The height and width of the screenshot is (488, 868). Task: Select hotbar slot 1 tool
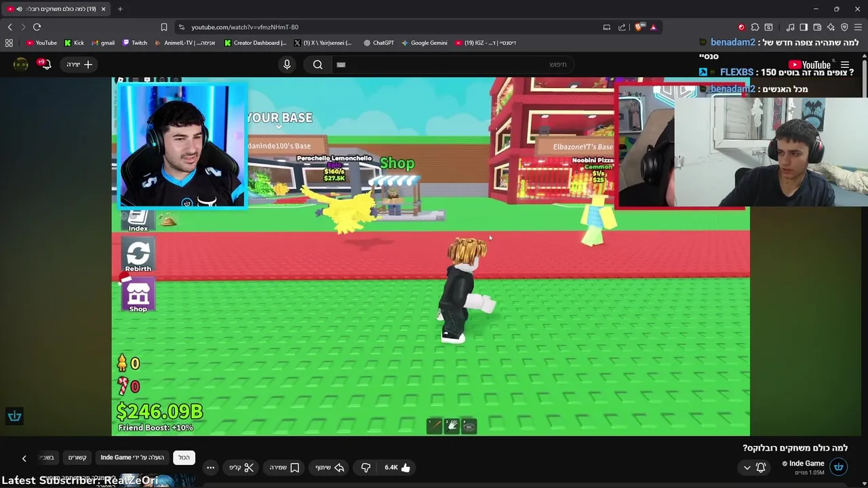(x=435, y=426)
